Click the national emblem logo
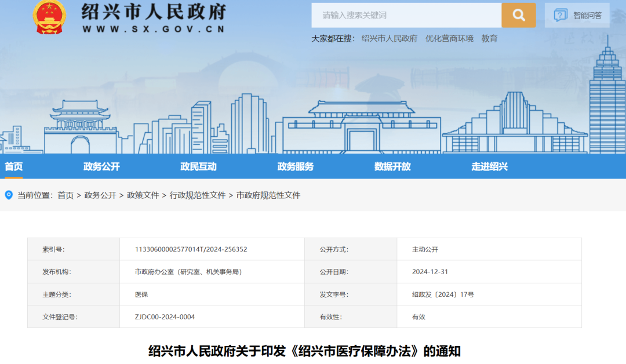Viewport: 626px width, 364px height. tap(49, 17)
